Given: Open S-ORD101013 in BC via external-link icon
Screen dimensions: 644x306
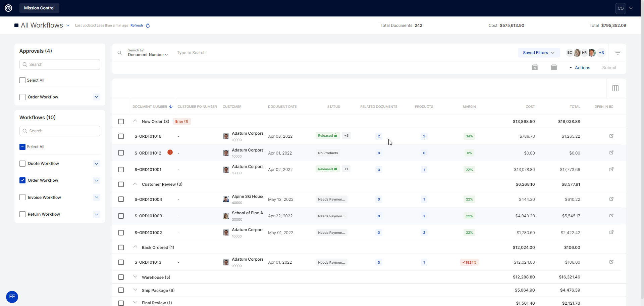Looking at the screenshot, I should pos(611,262).
